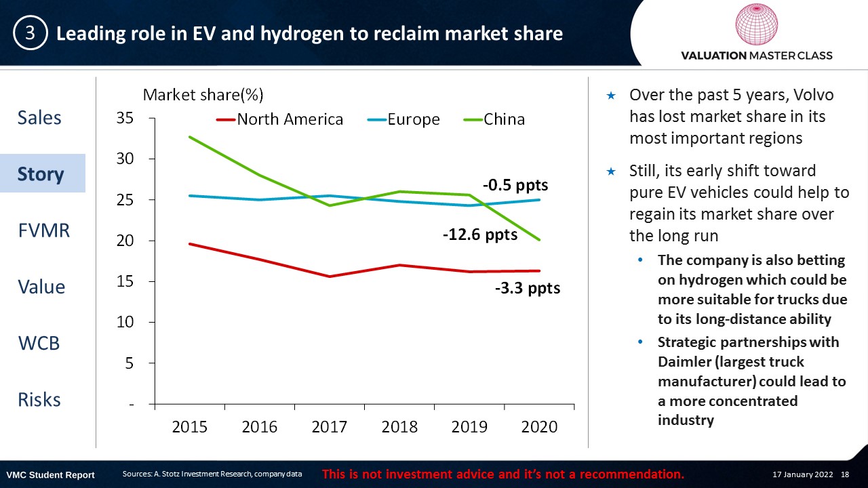Click the red North America line end at 2020
Screen dimensions: 868x488
(x=539, y=270)
